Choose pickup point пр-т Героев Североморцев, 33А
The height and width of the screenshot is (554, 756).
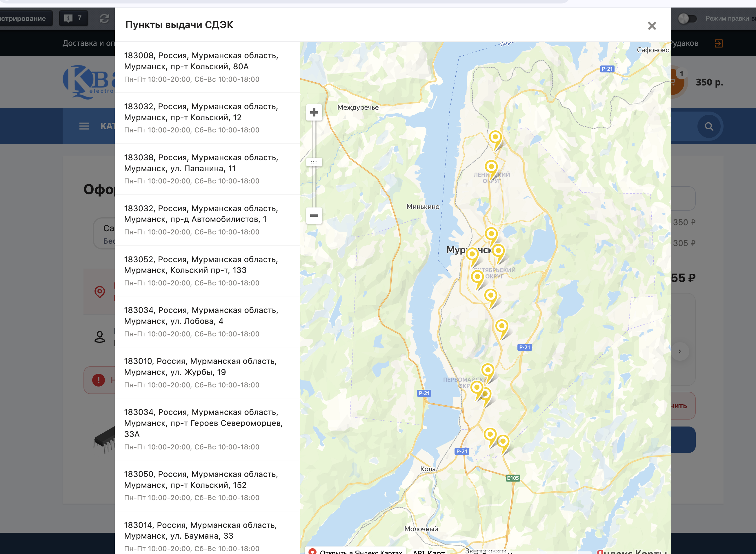tap(207, 429)
